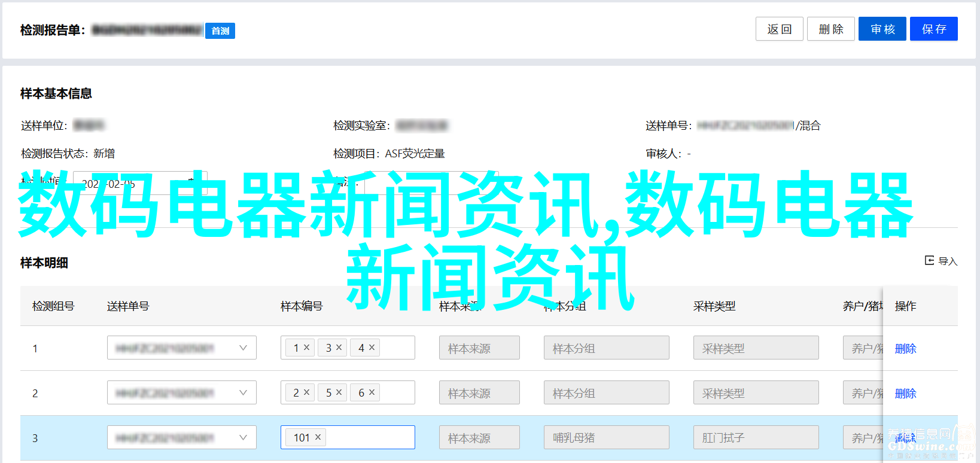Image resolution: width=980 pixels, height=463 pixels.
Task: Click 样本来源 field in row 1
Action: [x=479, y=348]
